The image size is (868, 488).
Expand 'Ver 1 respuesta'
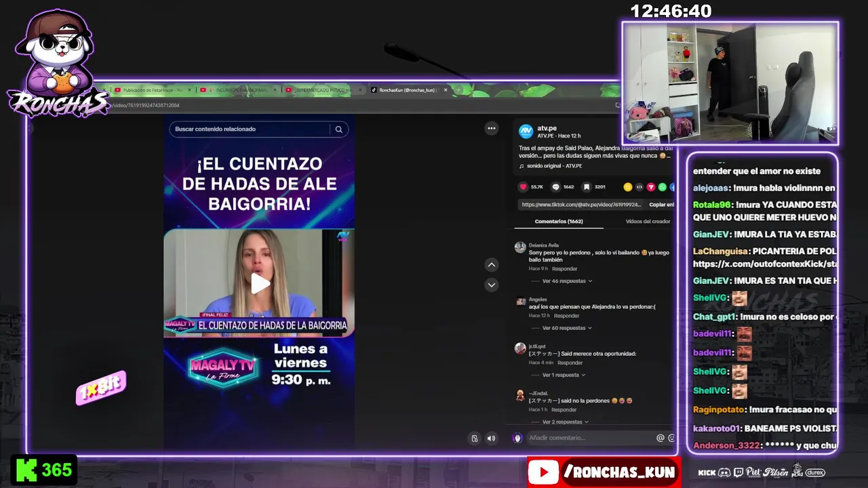pyautogui.click(x=564, y=375)
